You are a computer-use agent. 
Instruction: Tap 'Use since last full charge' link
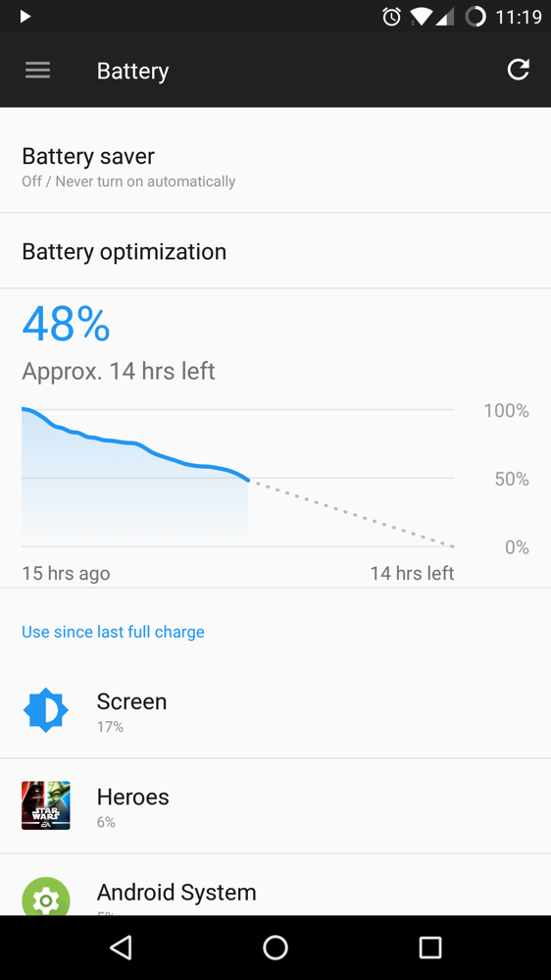click(113, 632)
